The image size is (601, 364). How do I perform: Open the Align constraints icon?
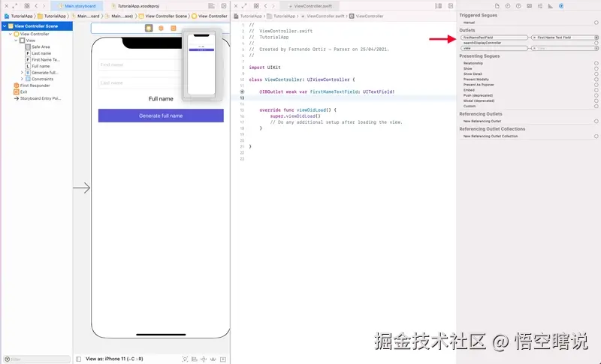point(195,359)
